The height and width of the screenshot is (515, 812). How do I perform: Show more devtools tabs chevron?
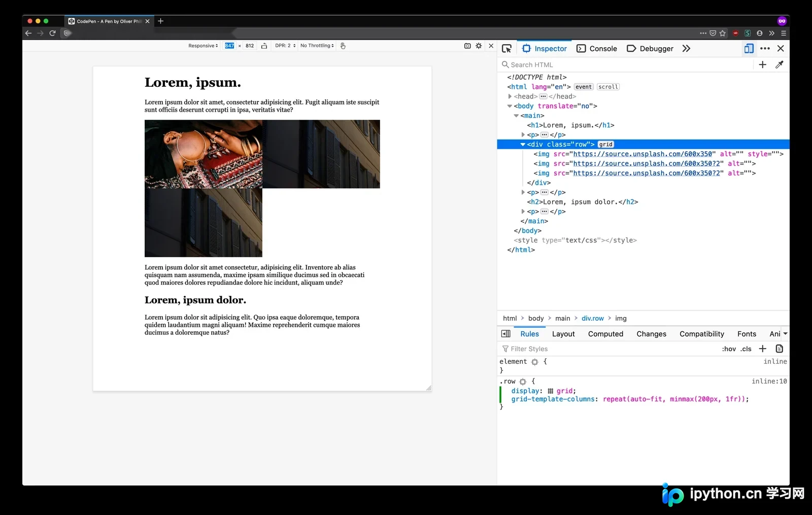pos(686,49)
